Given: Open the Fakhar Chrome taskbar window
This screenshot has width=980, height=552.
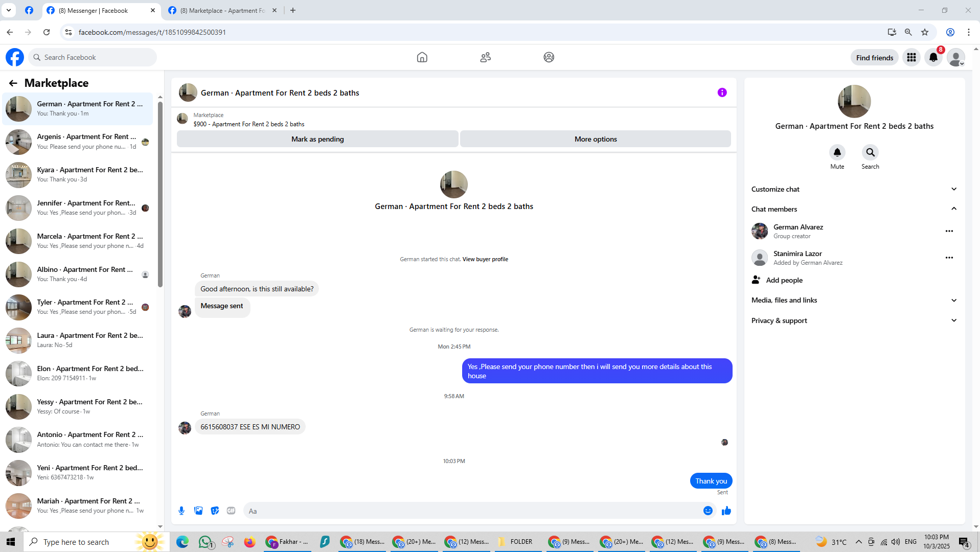Looking at the screenshot, I should (287, 542).
